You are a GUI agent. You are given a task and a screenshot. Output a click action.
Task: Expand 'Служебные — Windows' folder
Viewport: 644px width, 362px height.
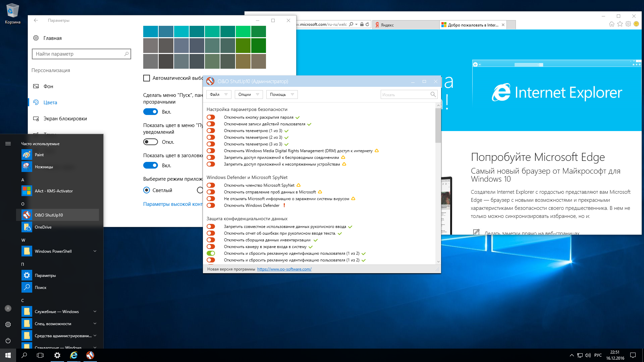coord(95,311)
